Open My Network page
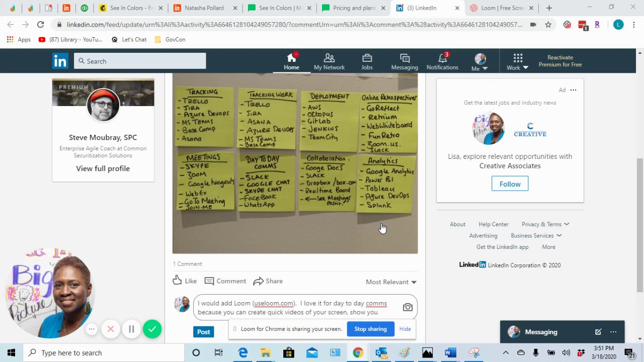Image resolution: width=644 pixels, height=362 pixels. tap(329, 61)
